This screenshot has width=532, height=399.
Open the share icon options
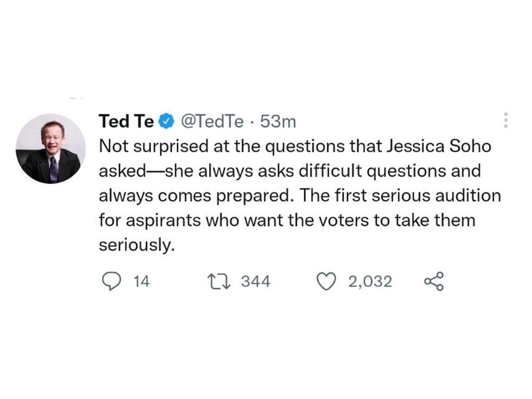[x=433, y=281]
